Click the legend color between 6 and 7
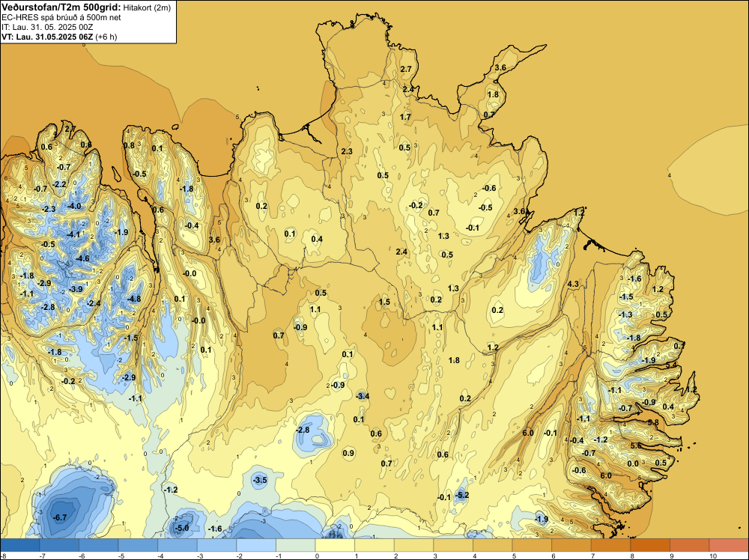The image size is (749, 560). (x=571, y=545)
